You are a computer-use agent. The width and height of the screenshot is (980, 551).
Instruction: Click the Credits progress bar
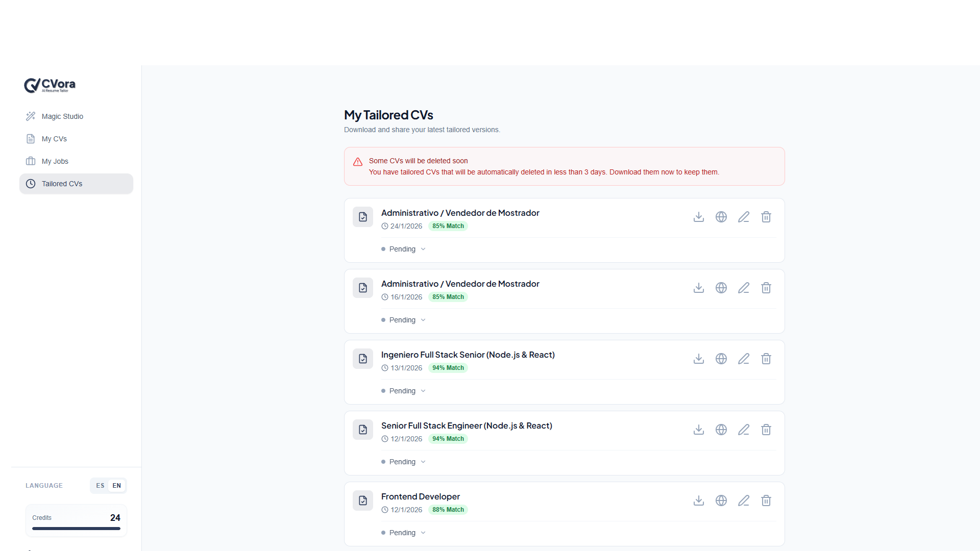76,529
